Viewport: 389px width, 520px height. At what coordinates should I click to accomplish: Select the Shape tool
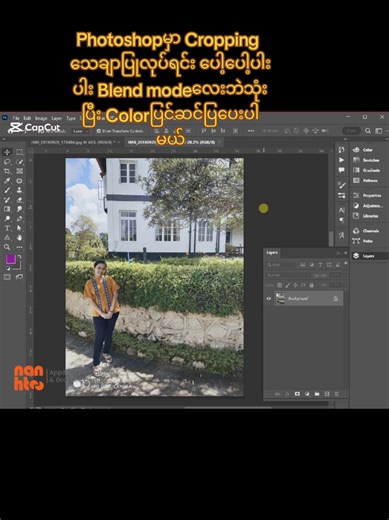click(7, 238)
